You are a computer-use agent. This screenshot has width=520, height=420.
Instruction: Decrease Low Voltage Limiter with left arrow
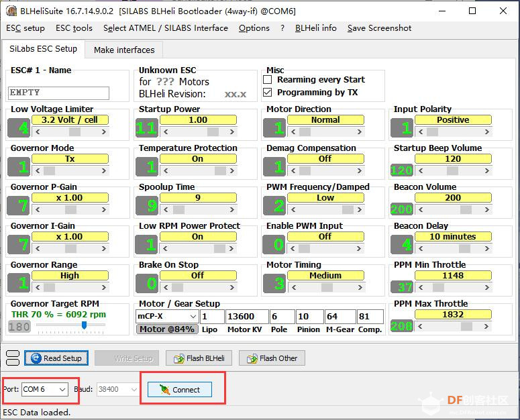coord(38,132)
